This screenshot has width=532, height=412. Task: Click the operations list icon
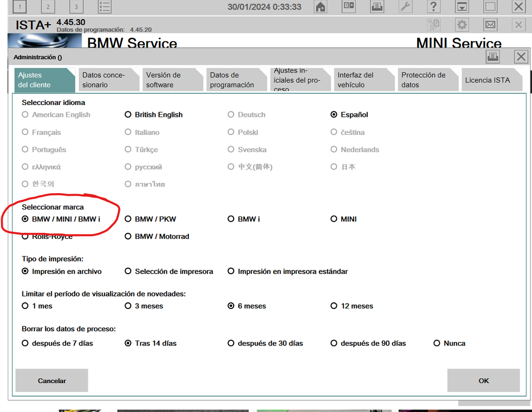click(104, 7)
